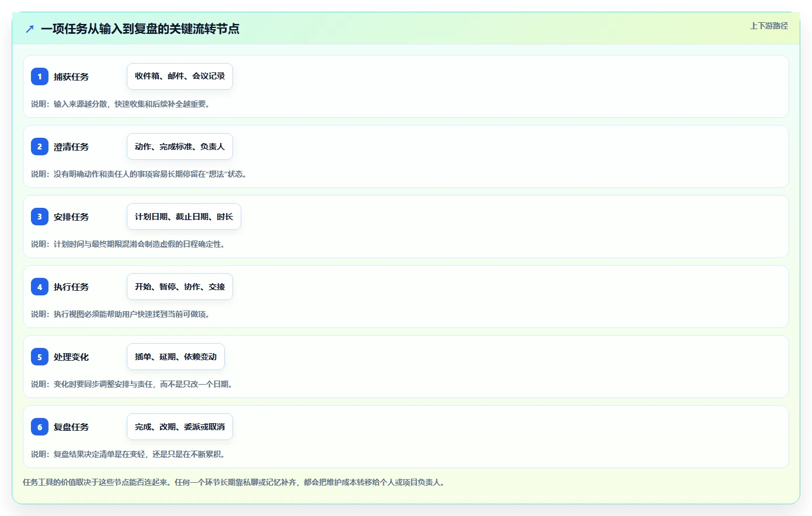
Task: Click the note about 变化时要同步调整安排
Action: coord(132,384)
